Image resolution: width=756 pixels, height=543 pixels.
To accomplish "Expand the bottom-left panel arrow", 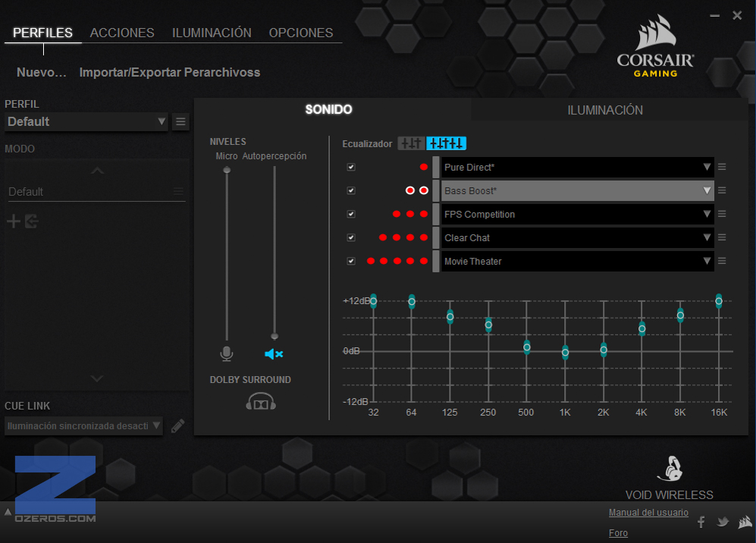I will (x=8, y=512).
